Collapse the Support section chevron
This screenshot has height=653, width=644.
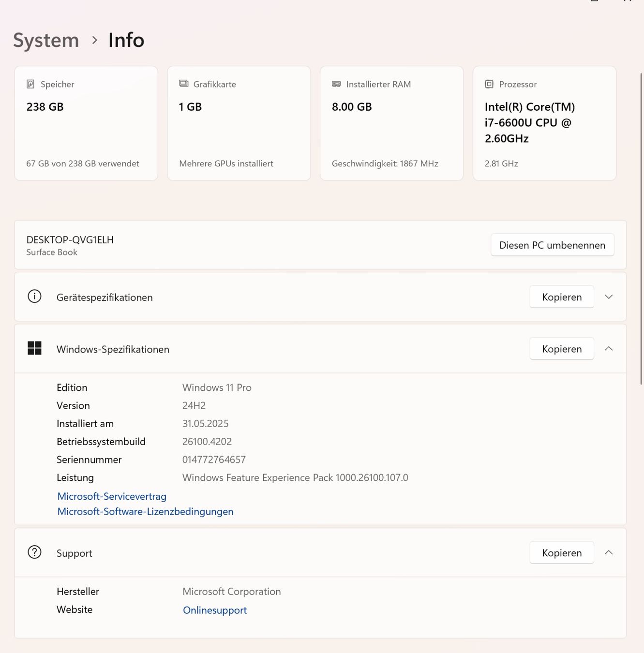click(x=609, y=553)
